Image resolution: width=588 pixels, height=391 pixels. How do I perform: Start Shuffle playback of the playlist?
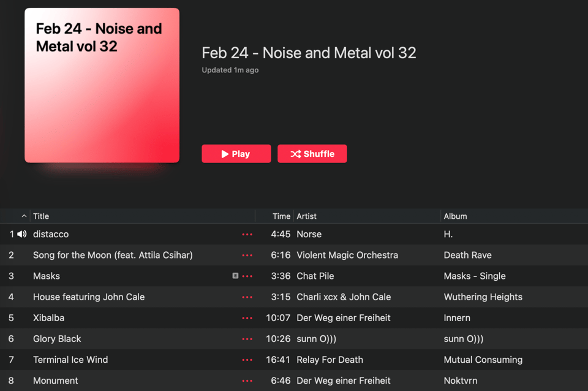pyautogui.click(x=312, y=154)
